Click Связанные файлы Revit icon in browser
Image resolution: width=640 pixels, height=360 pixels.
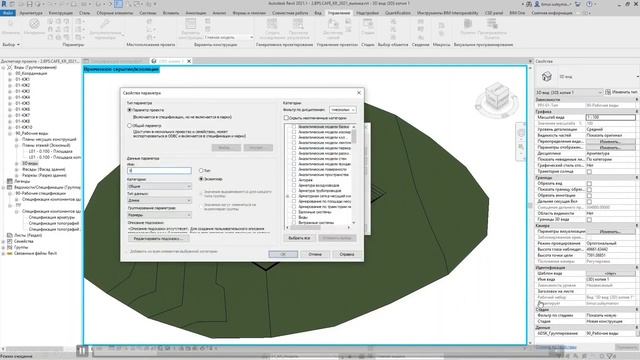[x=10, y=253]
